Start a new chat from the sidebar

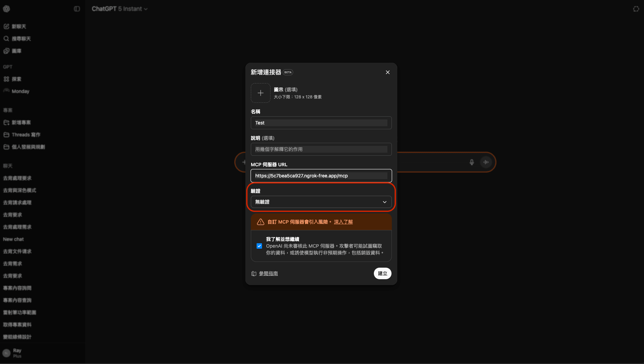pyautogui.click(x=19, y=26)
